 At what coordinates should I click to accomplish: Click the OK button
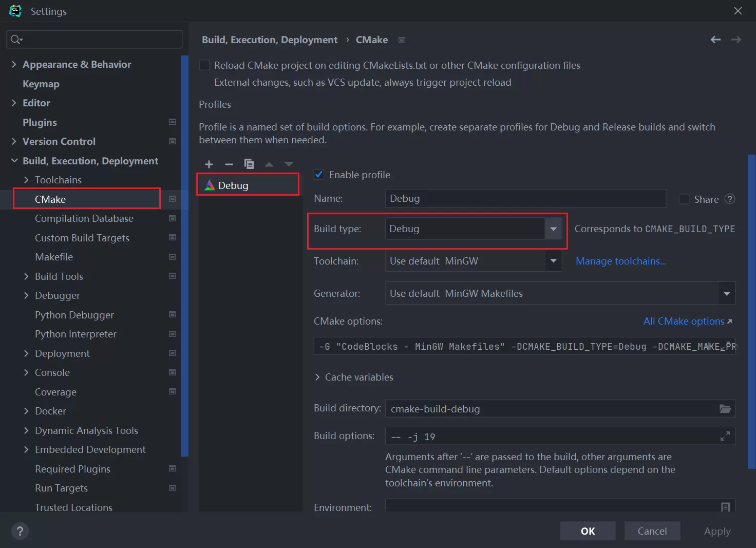coord(588,531)
